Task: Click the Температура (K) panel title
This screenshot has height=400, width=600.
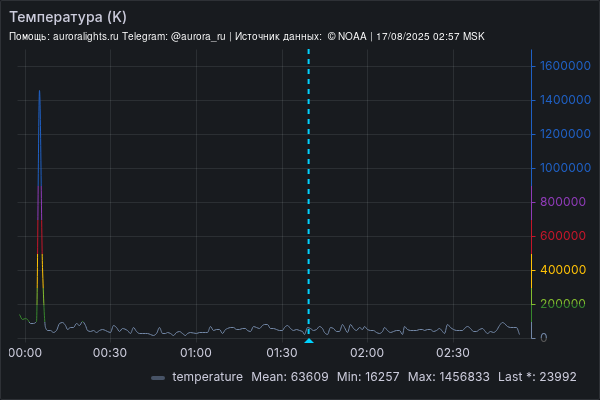Action: [x=68, y=17]
